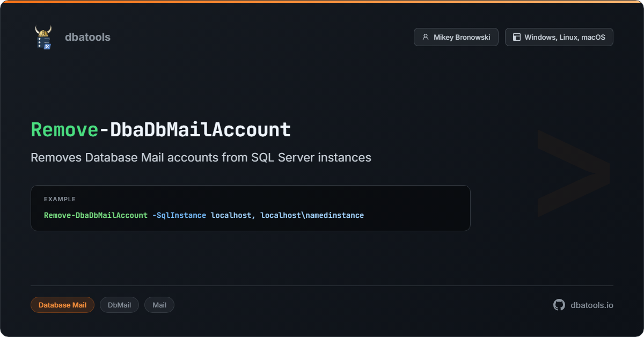The height and width of the screenshot is (337, 644).
Task: Open the Mikey Bronowski author badge
Action: click(x=456, y=37)
